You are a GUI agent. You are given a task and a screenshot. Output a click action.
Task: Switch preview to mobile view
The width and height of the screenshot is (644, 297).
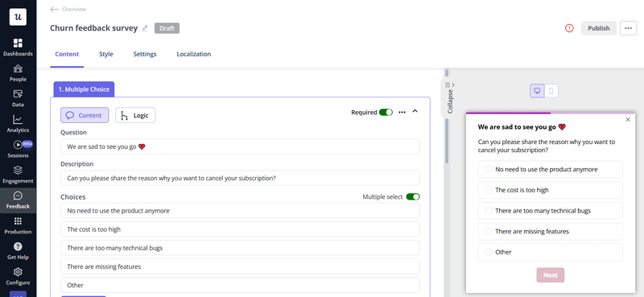tap(551, 91)
